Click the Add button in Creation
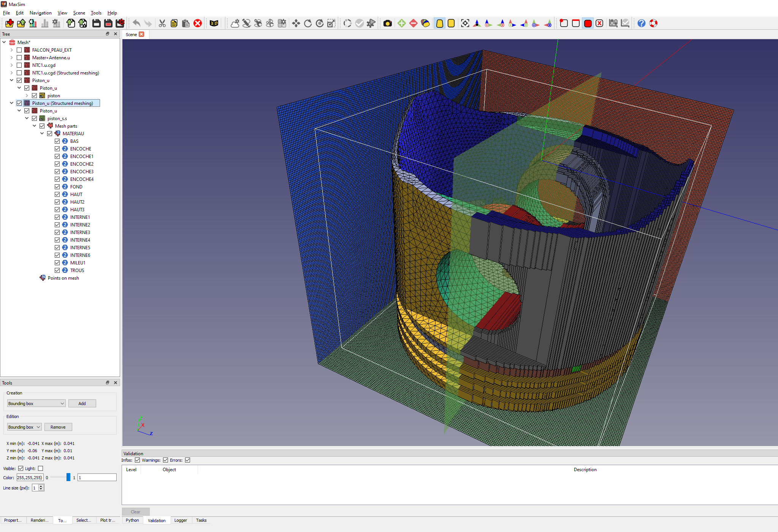The image size is (778, 532). coord(82,404)
